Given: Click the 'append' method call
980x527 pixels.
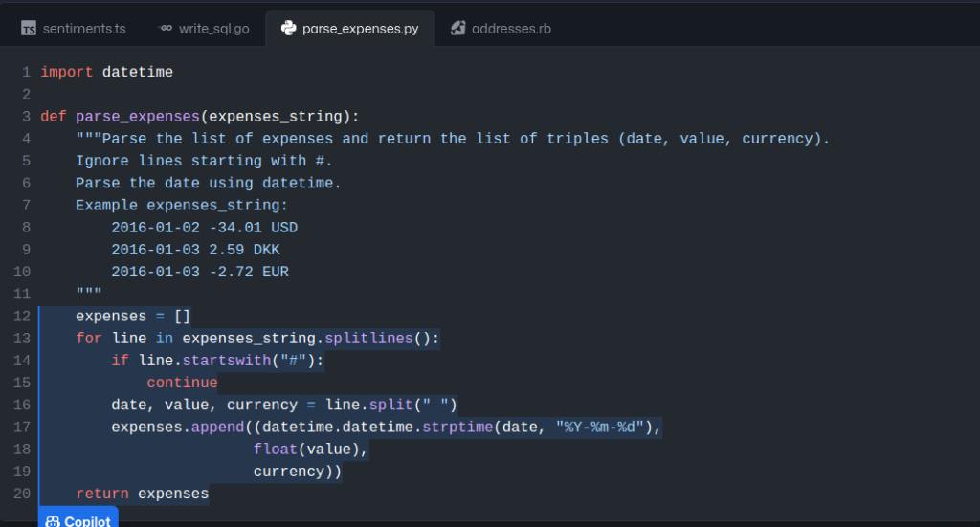Looking at the screenshot, I should coord(217,428).
